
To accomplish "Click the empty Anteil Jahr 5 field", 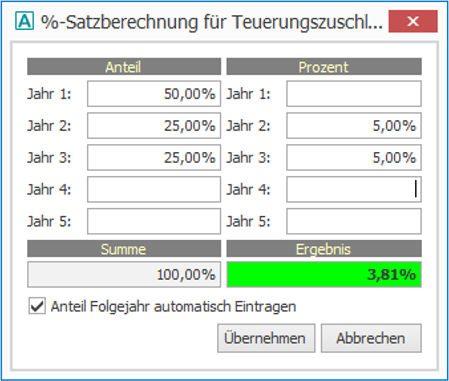I will [x=154, y=221].
